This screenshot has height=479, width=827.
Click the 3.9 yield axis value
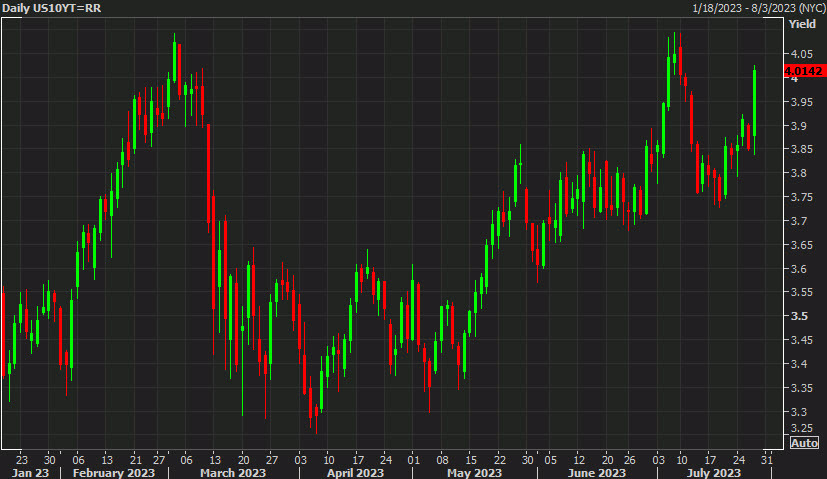pyautogui.click(x=798, y=126)
